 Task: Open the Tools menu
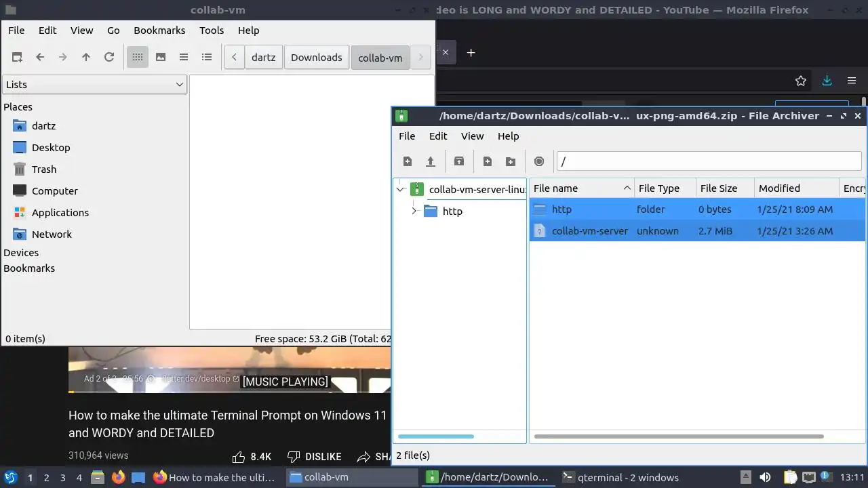click(x=212, y=30)
